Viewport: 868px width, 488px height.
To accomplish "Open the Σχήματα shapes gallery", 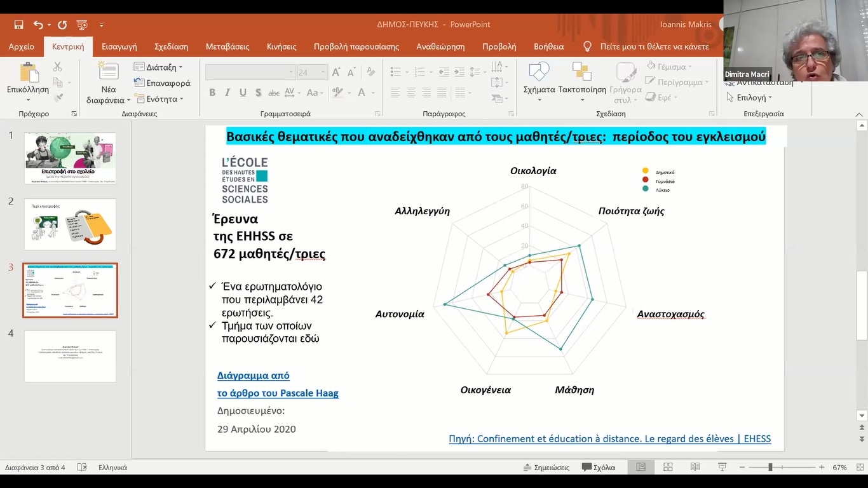I will click(x=539, y=83).
